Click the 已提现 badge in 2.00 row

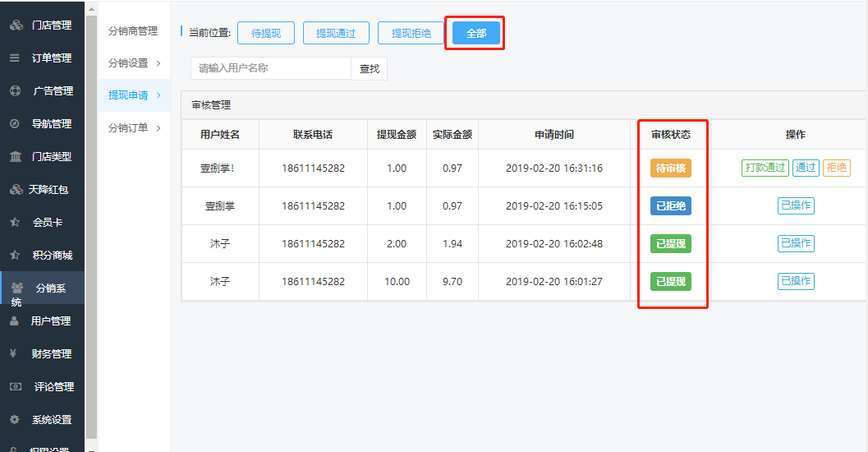click(670, 244)
